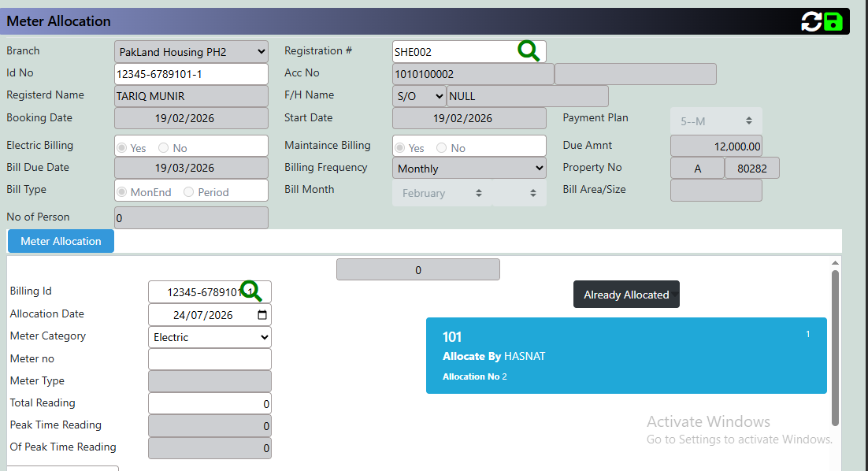This screenshot has height=471, width=868.
Task: Click the allocation panel vertical scrollbar
Action: click(836, 347)
